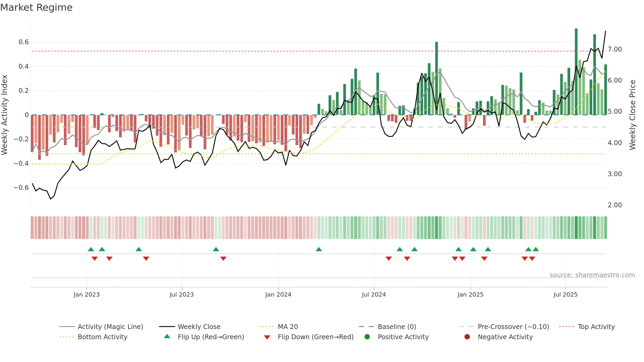Toggle the Weekly Close legend entry
Screen dimensions: 644x362
click(190, 327)
